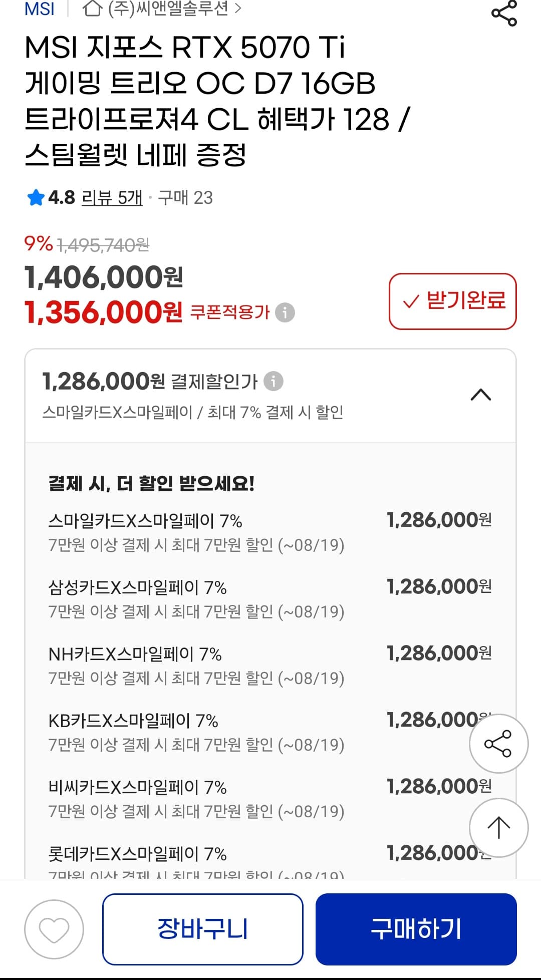541x980 pixels.
Task: Tap the payment discount price info icon
Action: pyautogui.click(x=274, y=381)
